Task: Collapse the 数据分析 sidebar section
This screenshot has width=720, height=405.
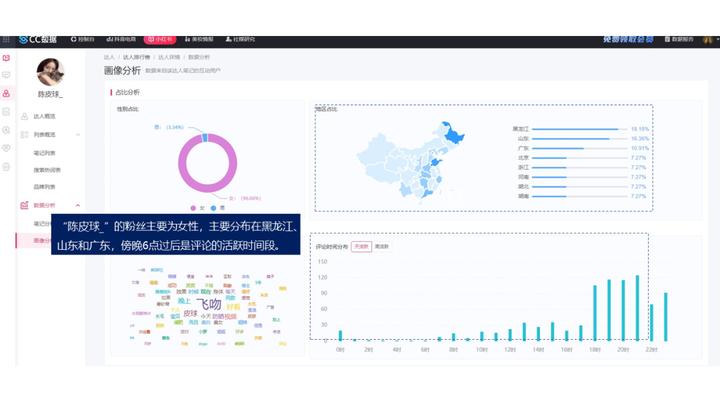Action: point(78,205)
